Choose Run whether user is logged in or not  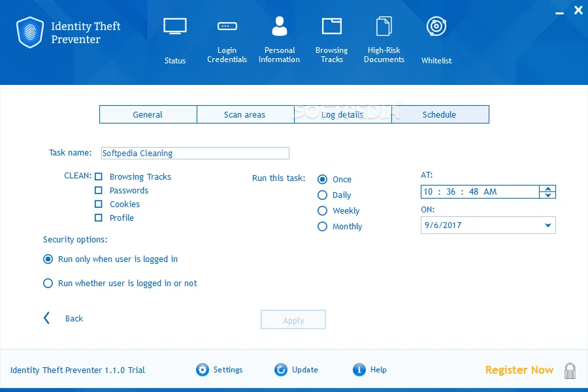[48, 283]
